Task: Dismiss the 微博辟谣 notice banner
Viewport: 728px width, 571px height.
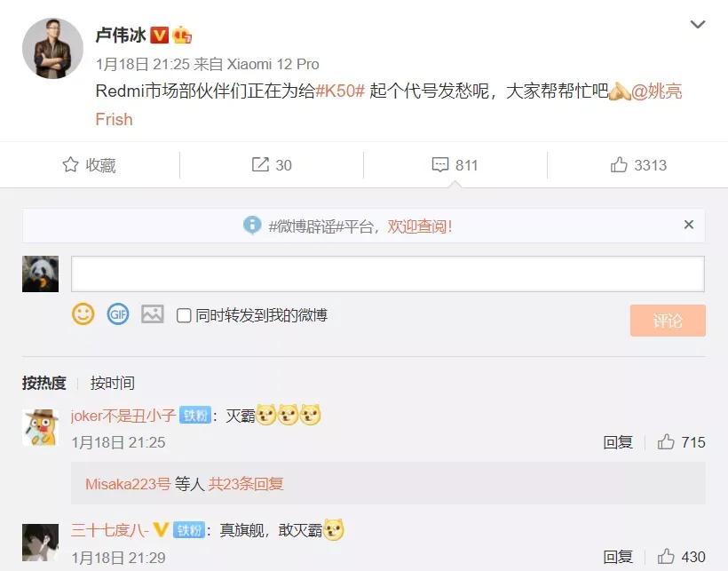Action: tap(689, 225)
